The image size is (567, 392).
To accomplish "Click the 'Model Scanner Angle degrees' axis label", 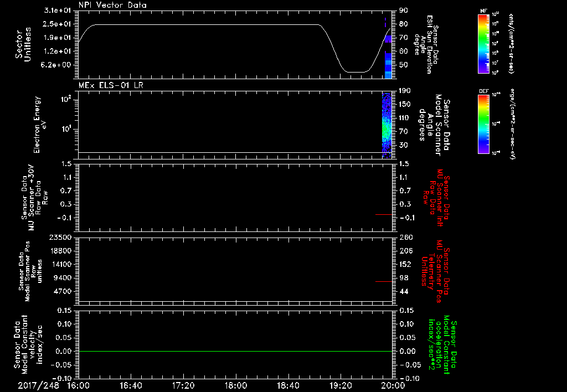I will 434,125.
